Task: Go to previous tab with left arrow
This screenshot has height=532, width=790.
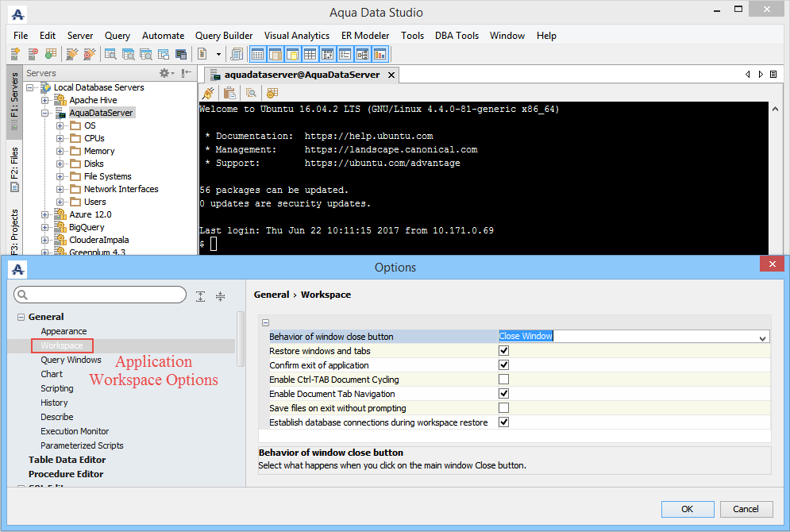Action: click(748, 74)
